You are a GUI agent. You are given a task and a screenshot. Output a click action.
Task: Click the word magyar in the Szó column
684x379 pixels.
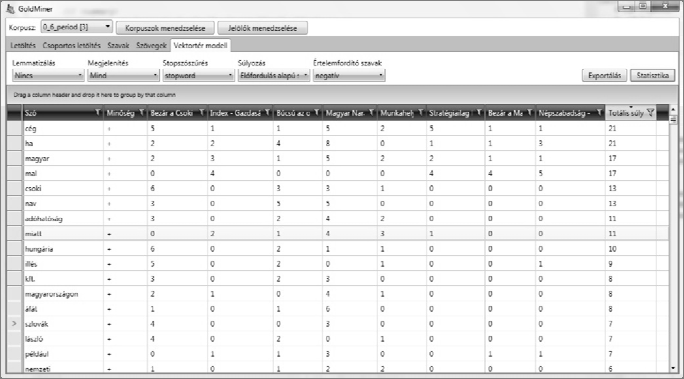coord(37,159)
